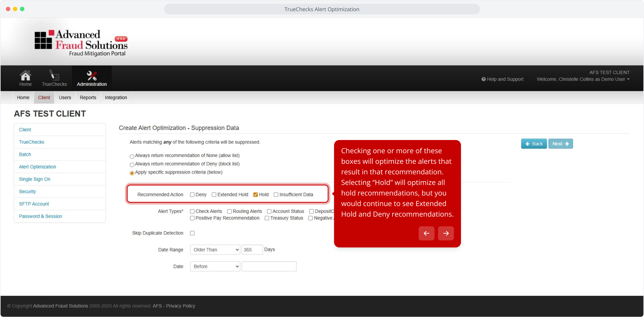Viewport: 644px width, 317px height.
Task: Click the Help and Support question icon
Action: click(x=483, y=79)
